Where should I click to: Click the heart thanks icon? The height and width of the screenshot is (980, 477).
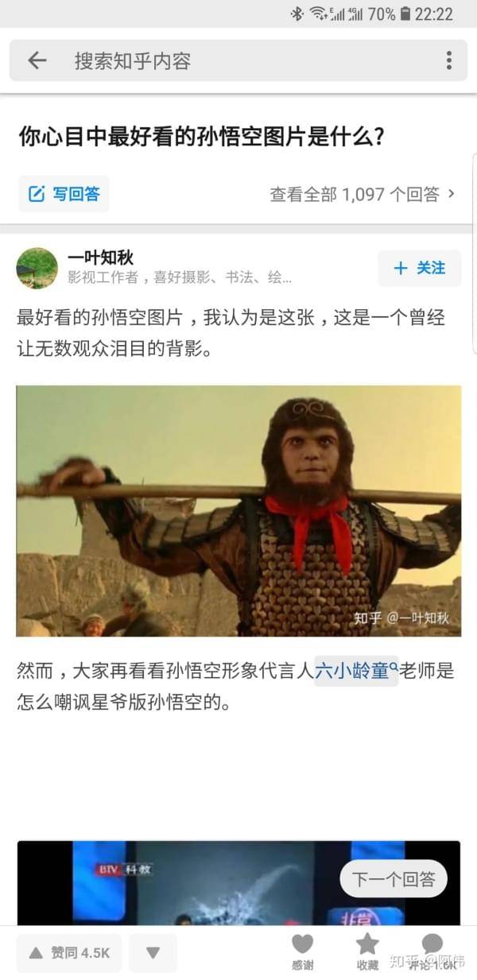click(x=302, y=944)
